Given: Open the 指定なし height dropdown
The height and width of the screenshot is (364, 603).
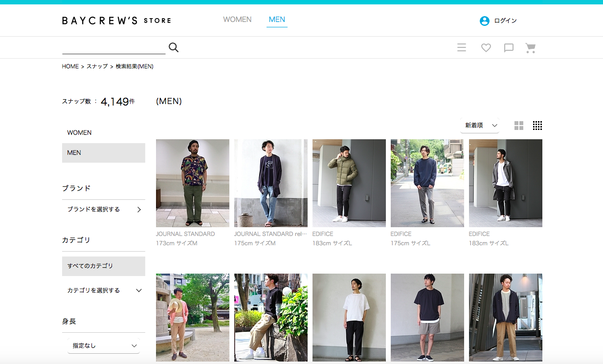Looking at the screenshot, I should click(103, 345).
